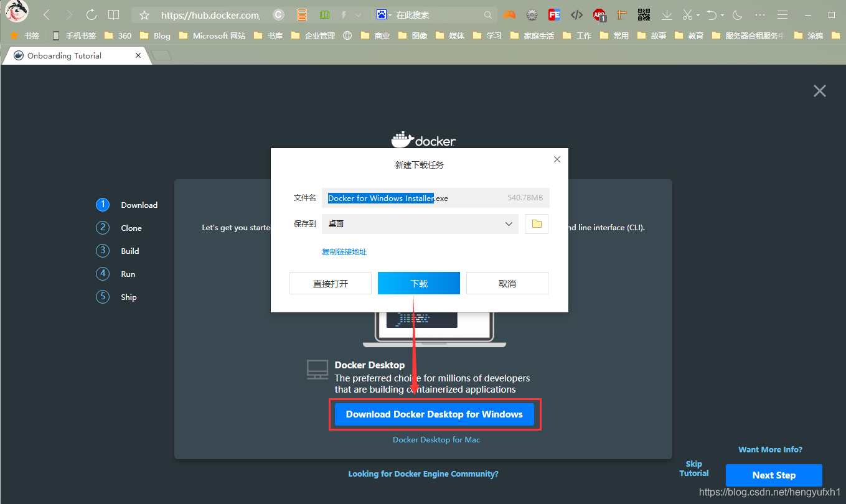
Task: Open the browser main menu icon
Action: point(783,15)
